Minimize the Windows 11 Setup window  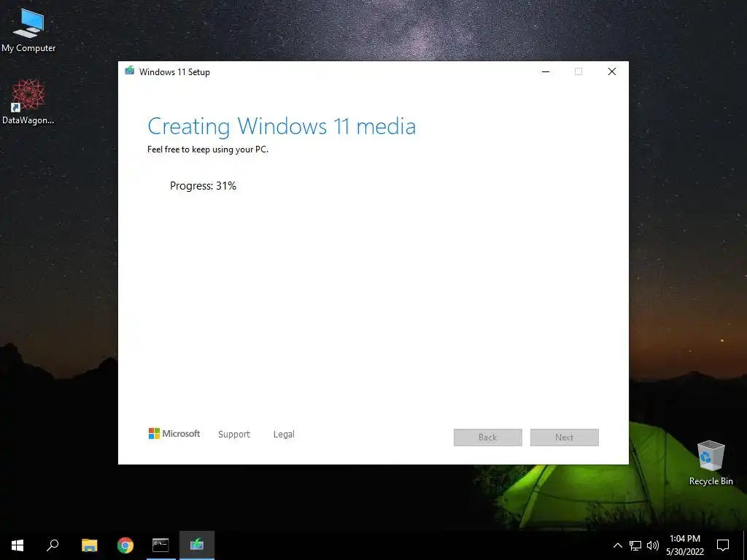546,71
